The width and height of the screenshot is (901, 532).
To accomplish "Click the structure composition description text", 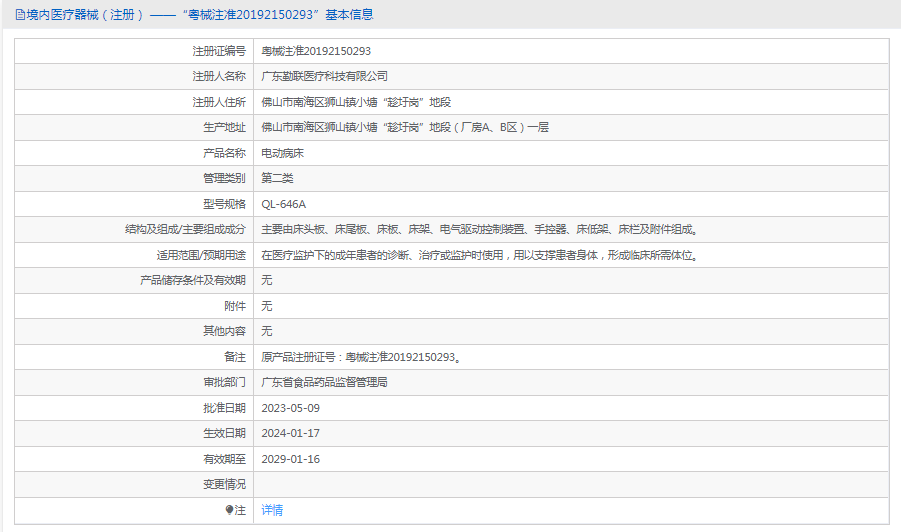I will [478, 229].
